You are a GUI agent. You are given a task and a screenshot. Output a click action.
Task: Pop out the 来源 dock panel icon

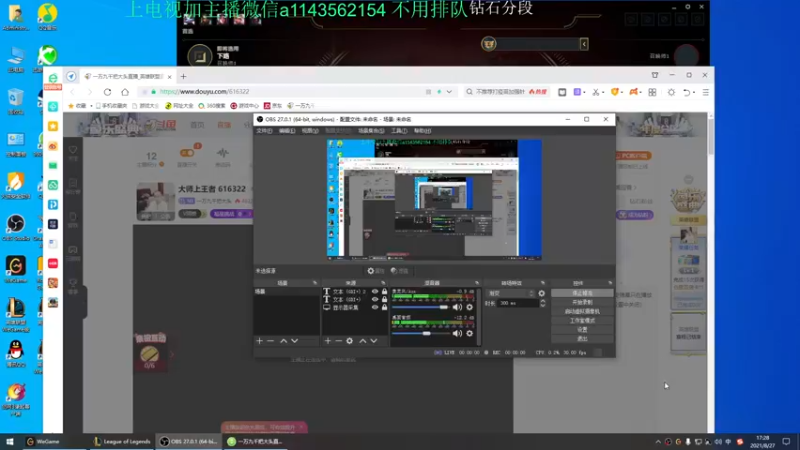(383, 283)
